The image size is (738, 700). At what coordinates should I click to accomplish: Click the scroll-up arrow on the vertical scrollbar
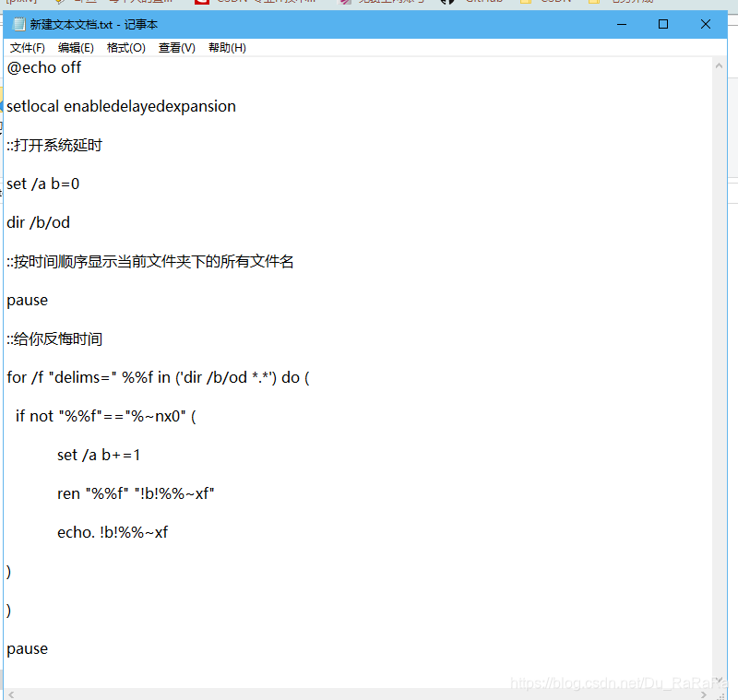(x=720, y=65)
